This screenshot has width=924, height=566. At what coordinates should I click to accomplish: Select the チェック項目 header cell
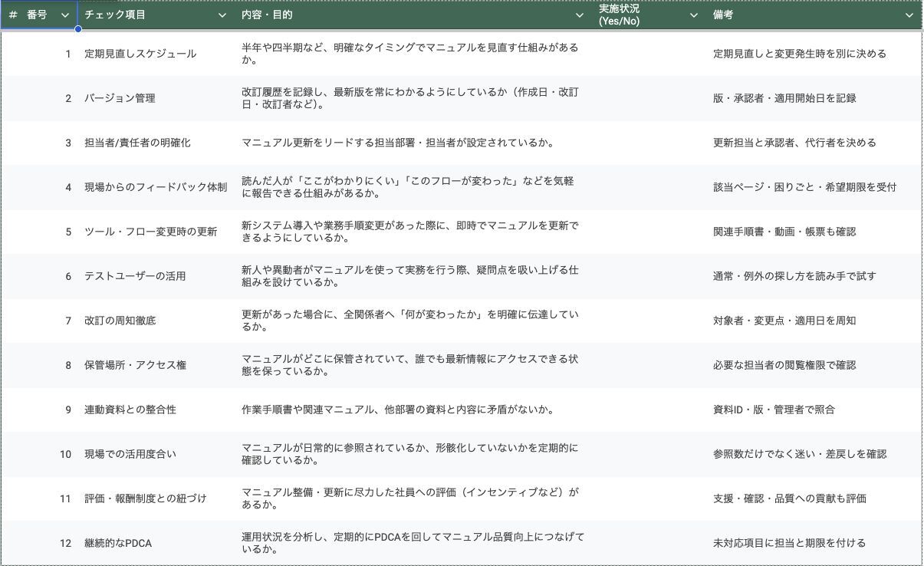[156, 15]
